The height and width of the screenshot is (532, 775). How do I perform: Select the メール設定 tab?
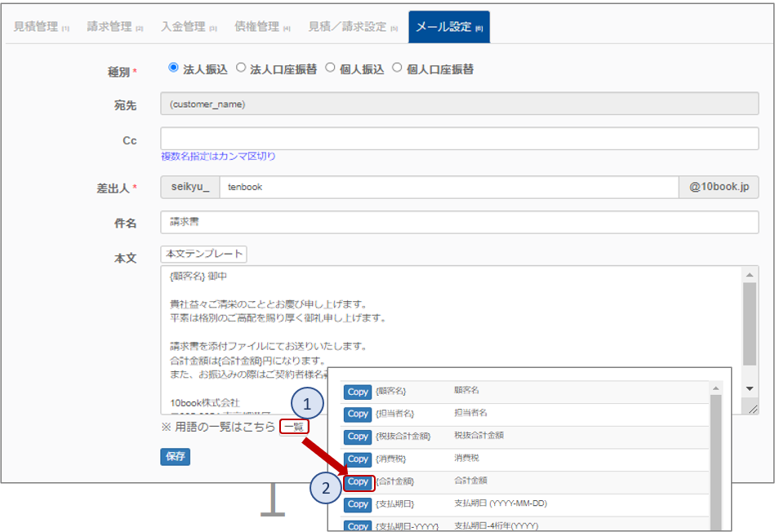tap(449, 27)
